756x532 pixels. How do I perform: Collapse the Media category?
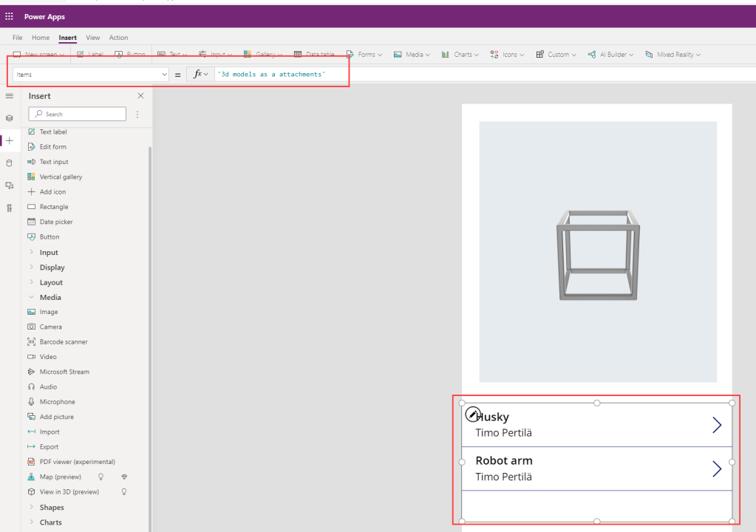pos(50,297)
